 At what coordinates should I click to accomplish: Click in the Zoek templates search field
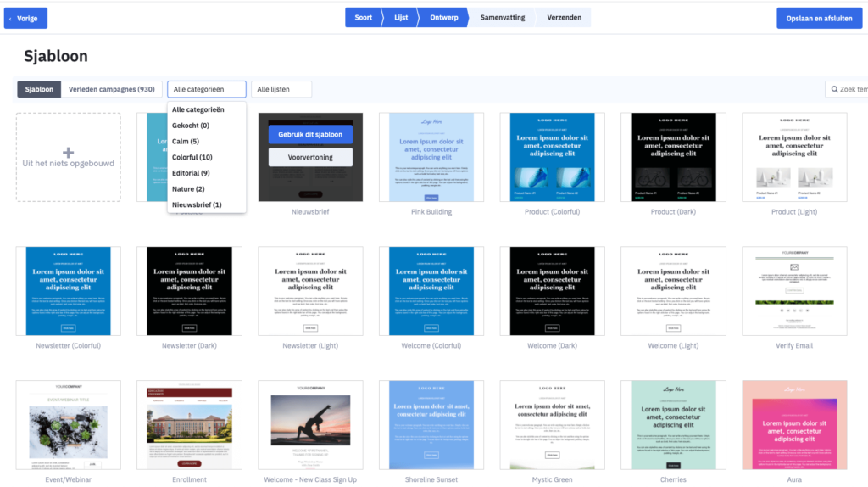tap(852, 89)
